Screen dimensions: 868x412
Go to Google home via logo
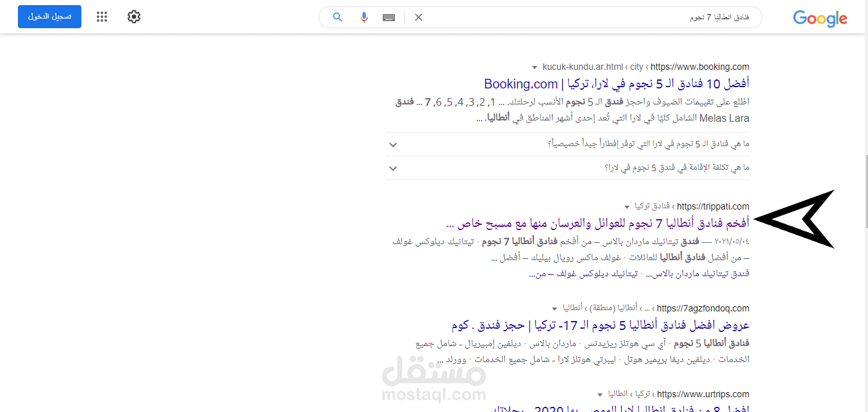coord(820,19)
